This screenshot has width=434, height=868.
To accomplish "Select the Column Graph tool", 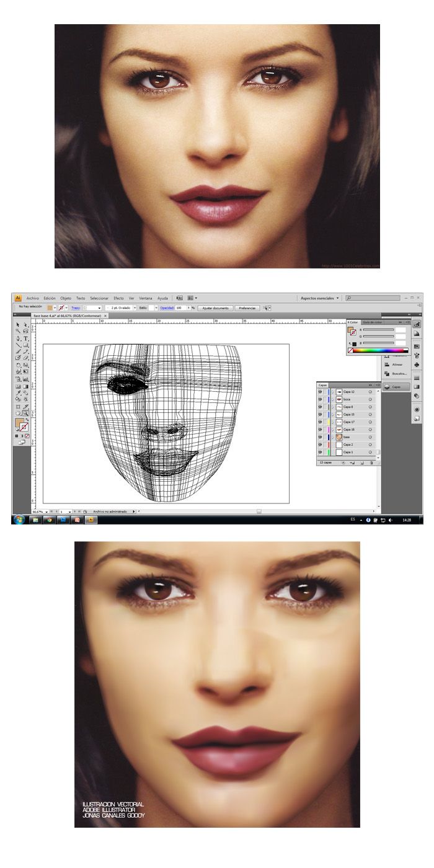I will click(25, 379).
